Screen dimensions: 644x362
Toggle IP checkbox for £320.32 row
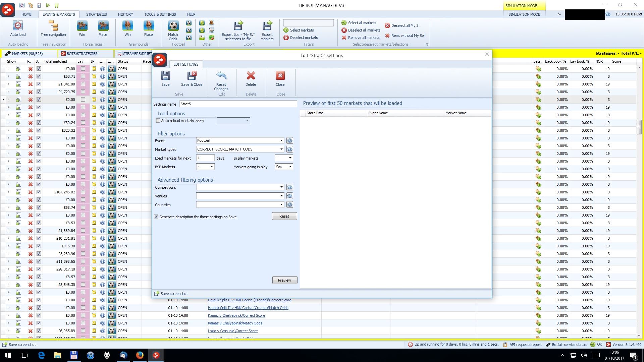(94, 130)
